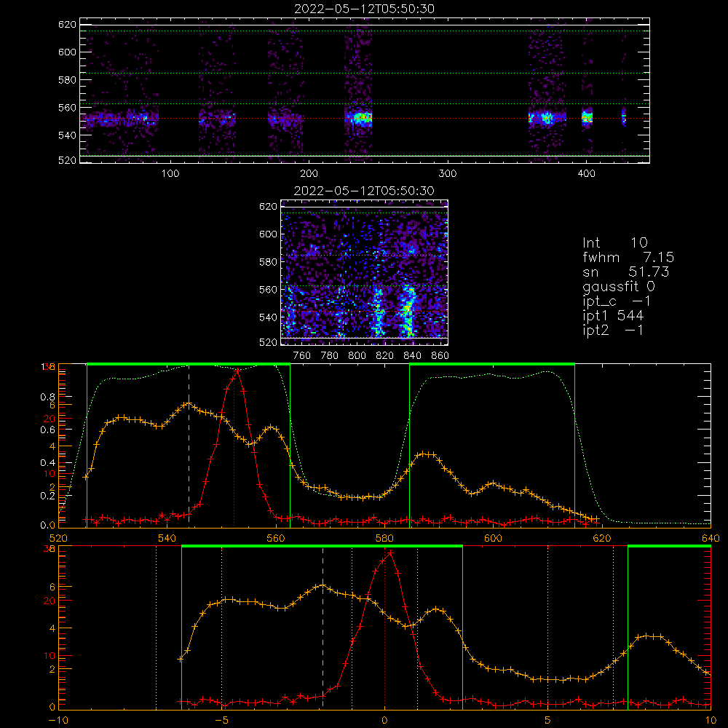Click short green bar at bottom plot's top-right
The height and width of the screenshot is (728, 728).
pyautogui.click(x=669, y=547)
